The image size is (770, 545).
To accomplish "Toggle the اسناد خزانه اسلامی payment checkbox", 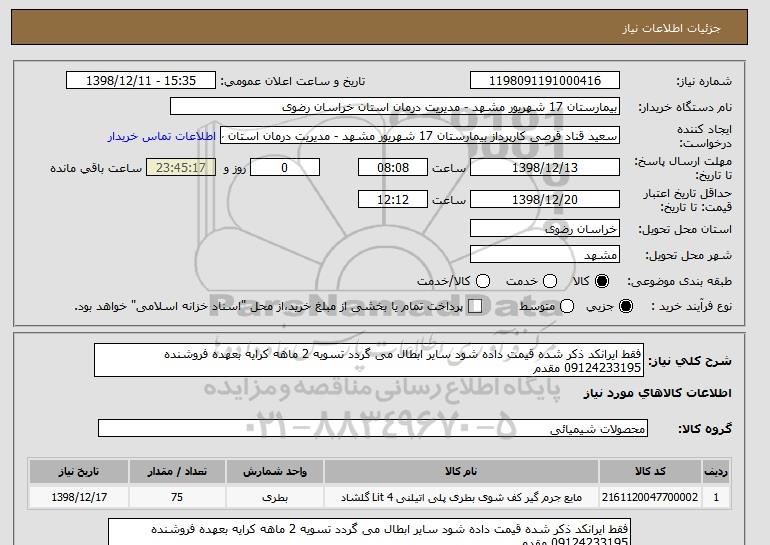I will click(x=475, y=306).
